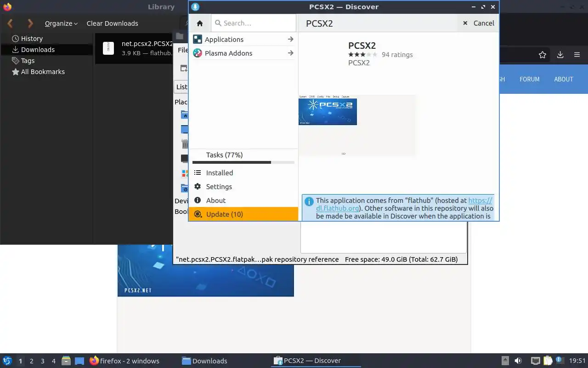Viewport: 588px width, 368px height.
Task: Click the Library forward arrow
Action: pyautogui.click(x=30, y=23)
